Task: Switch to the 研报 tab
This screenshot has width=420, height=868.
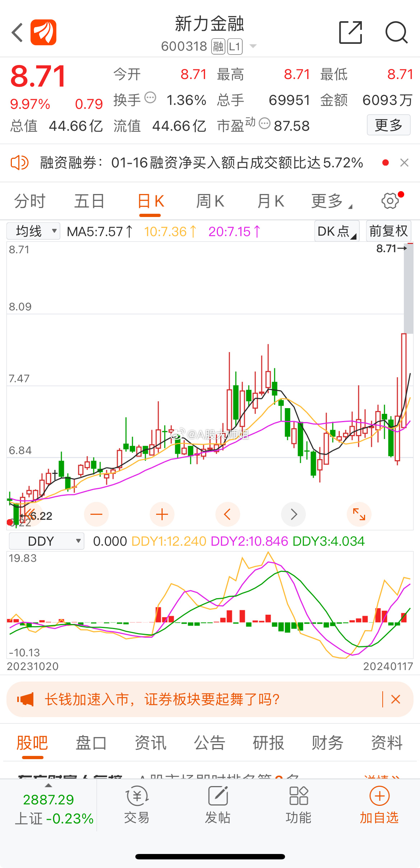Action: (x=269, y=743)
